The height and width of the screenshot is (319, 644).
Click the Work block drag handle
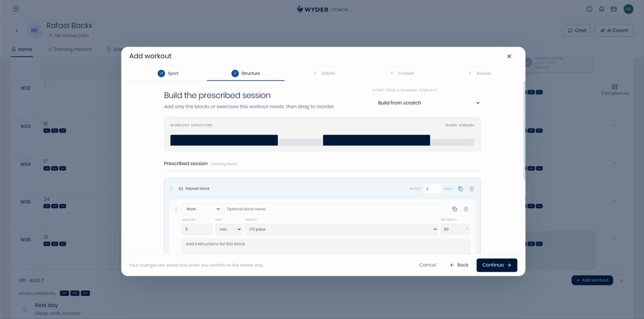pyautogui.click(x=176, y=209)
